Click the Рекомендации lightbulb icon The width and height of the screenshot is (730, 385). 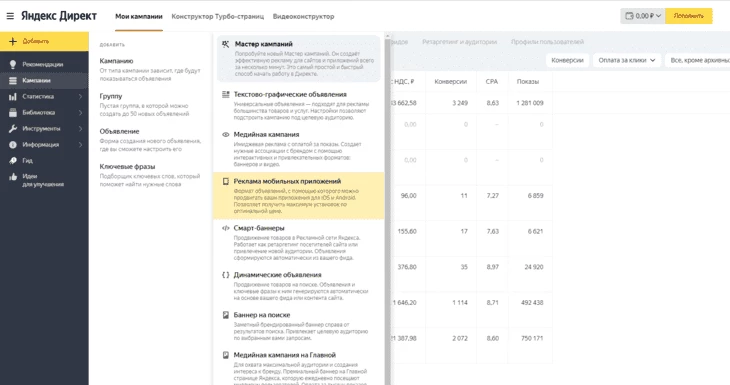click(x=13, y=64)
